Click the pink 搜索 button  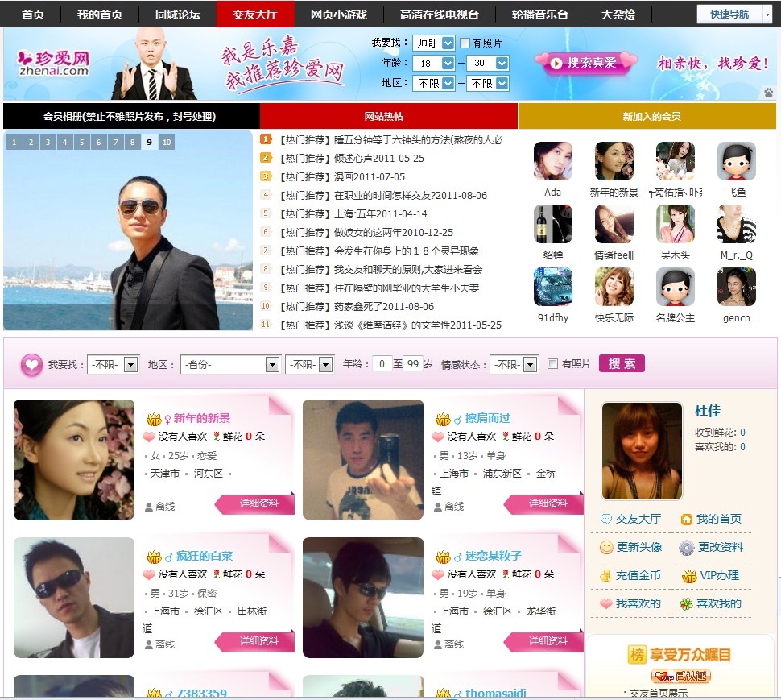click(622, 364)
